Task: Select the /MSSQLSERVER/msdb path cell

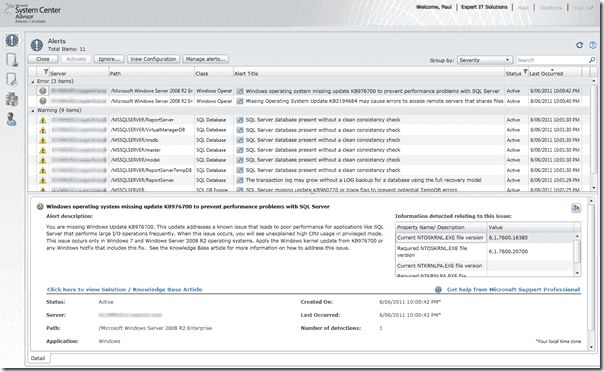Action: pos(152,140)
